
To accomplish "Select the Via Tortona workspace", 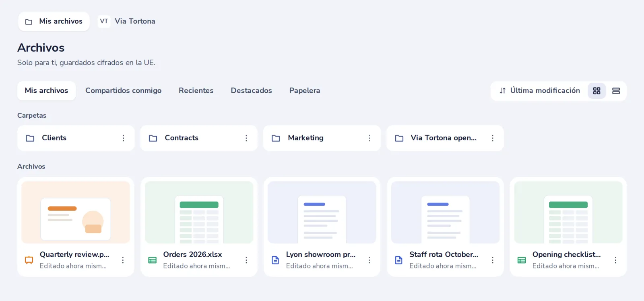I will 126,21.
